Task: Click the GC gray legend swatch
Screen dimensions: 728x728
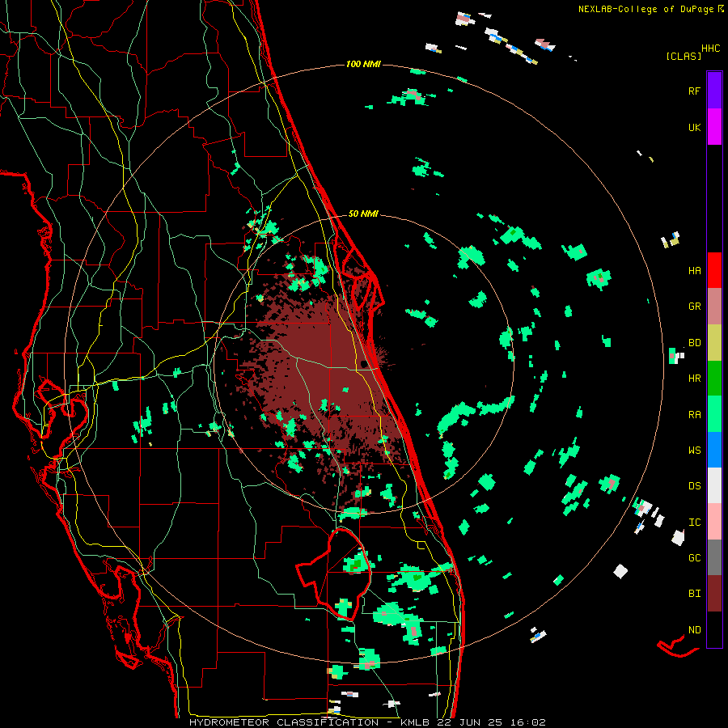Action: [x=714, y=557]
